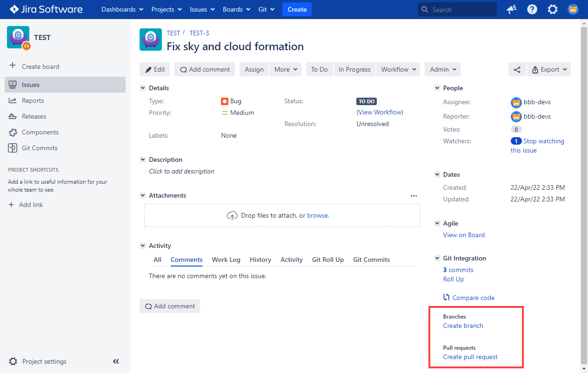Click the user profile avatar
Image resolution: width=588 pixels, height=373 pixels.
point(573,9)
